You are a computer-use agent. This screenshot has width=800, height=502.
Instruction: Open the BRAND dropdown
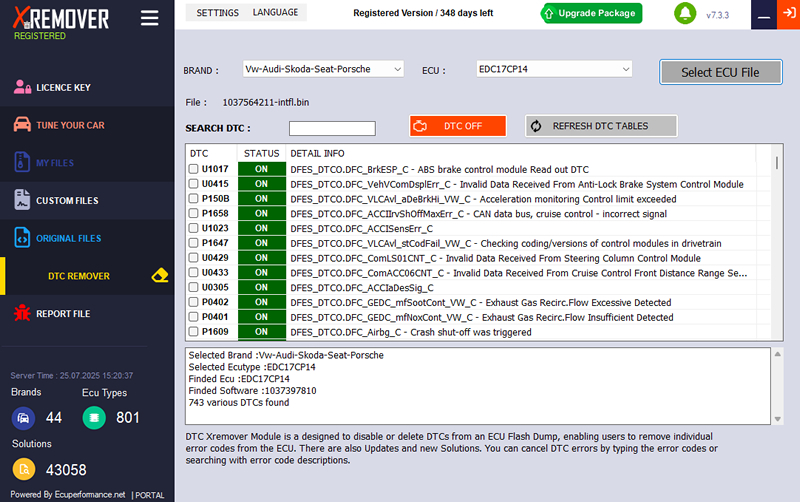323,69
